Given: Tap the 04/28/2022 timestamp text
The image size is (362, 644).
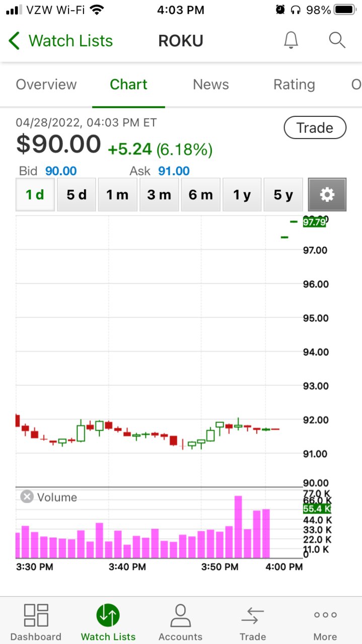Looking at the screenshot, I should click(x=86, y=122).
